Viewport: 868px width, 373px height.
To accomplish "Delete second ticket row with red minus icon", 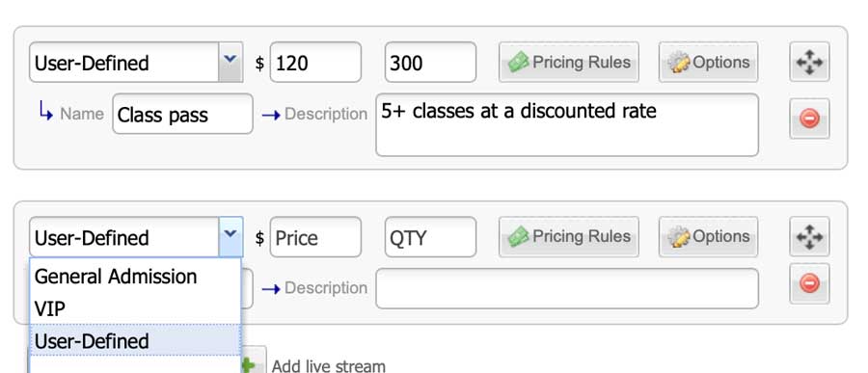I will point(809,283).
